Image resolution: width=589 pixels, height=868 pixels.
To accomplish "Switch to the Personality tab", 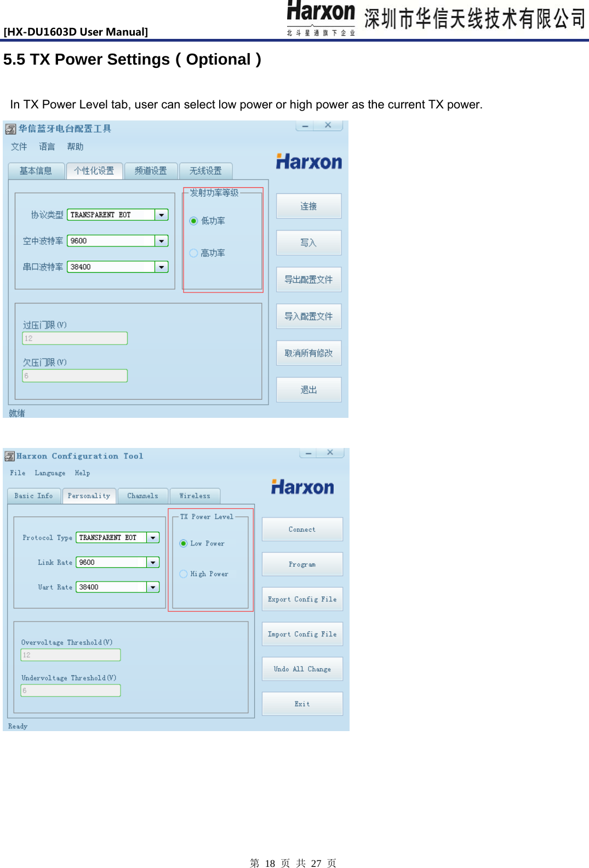I will [x=89, y=496].
